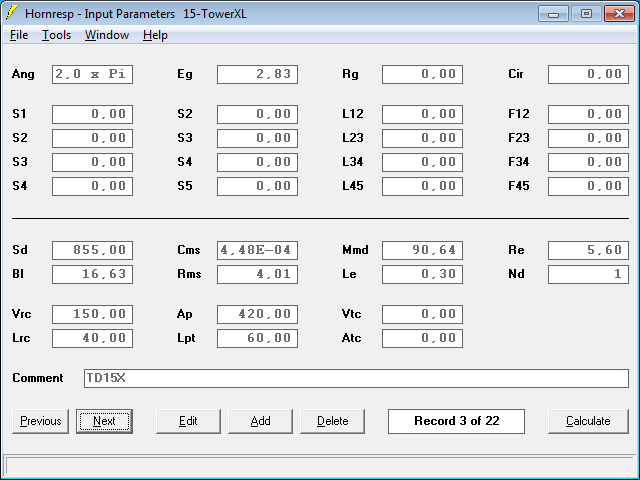Click the Hornresp lightning app icon
Screen dimensions: 640x480
click(12, 13)
